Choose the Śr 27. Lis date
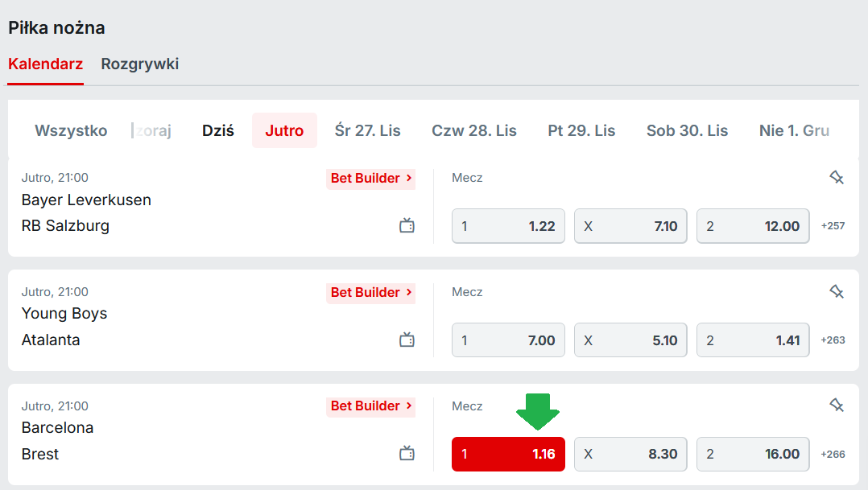868x490 pixels. pyautogui.click(x=367, y=130)
